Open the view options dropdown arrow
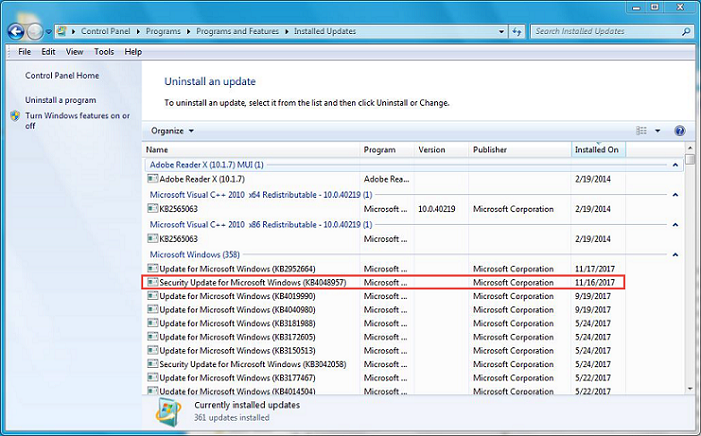The height and width of the screenshot is (436, 701). [657, 131]
